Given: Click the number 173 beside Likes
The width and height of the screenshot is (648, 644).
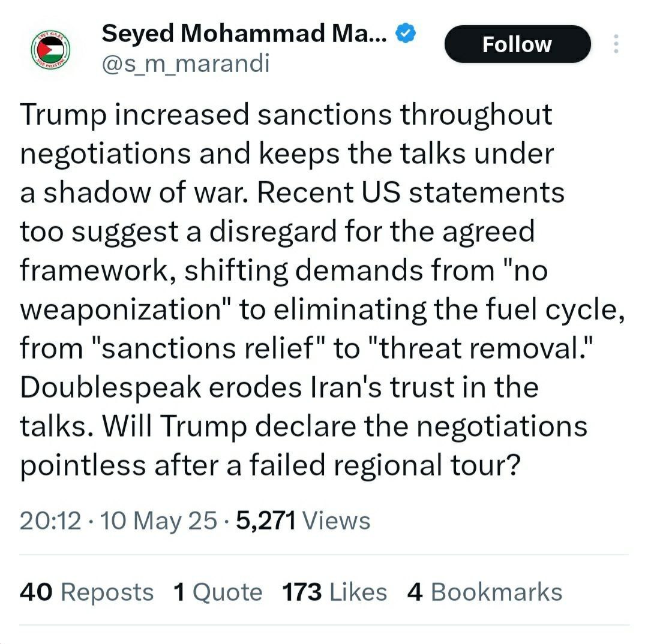Looking at the screenshot, I should click(x=302, y=592).
